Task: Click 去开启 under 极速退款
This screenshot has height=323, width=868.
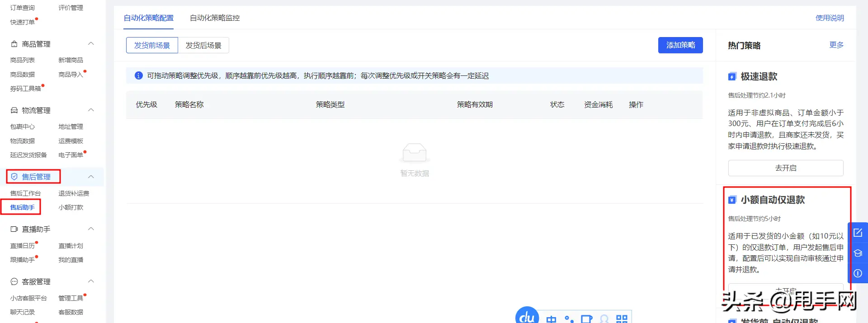Action: tap(785, 168)
